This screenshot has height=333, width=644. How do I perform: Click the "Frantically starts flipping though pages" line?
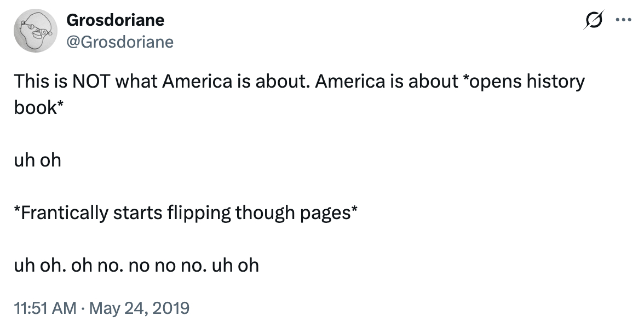point(186,213)
